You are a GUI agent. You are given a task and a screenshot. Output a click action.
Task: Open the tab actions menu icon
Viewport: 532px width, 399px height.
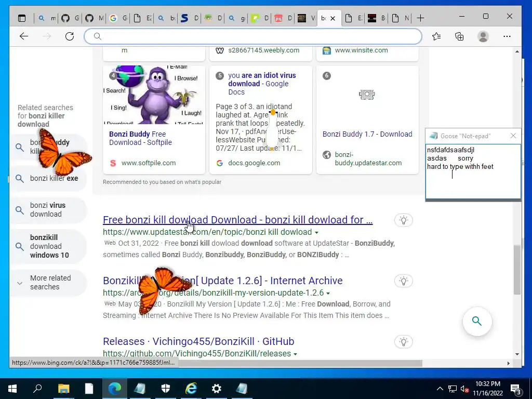tap(22, 18)
